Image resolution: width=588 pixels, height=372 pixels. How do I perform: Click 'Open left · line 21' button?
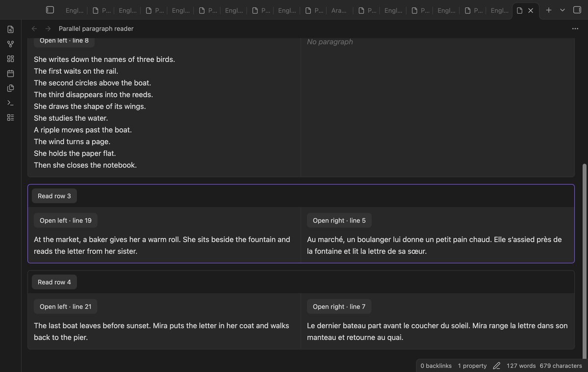pyautogui.click(x=66, y=306)
